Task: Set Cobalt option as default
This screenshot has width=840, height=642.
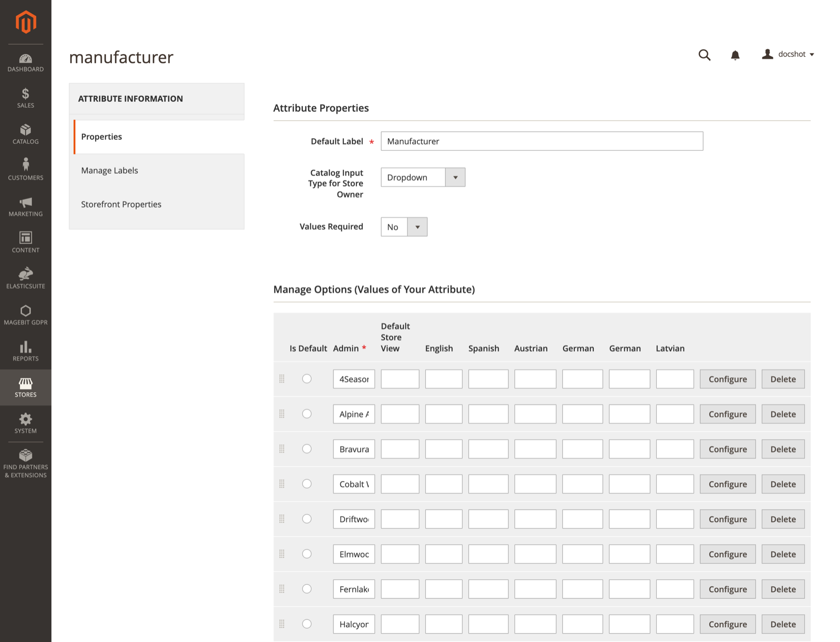Action: point(307,484)
